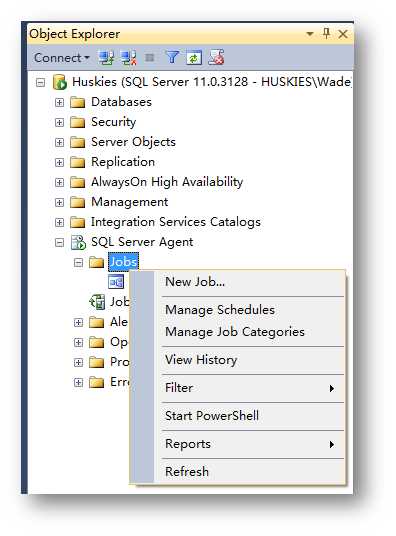Click the Security folder icon
The image size is (396, 536).
78,122
